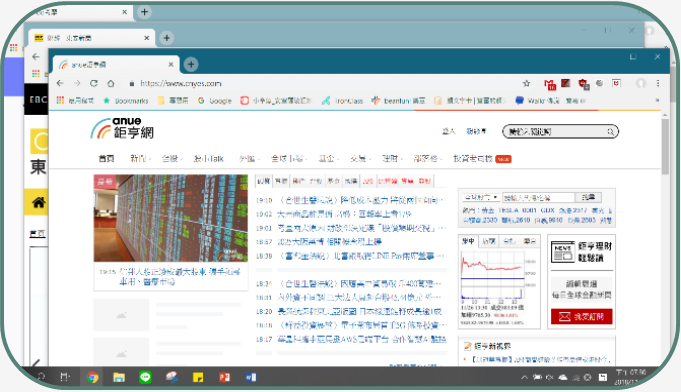Expand the 交易 navigation menu
The image size is (681, 392).
(360, 158)
